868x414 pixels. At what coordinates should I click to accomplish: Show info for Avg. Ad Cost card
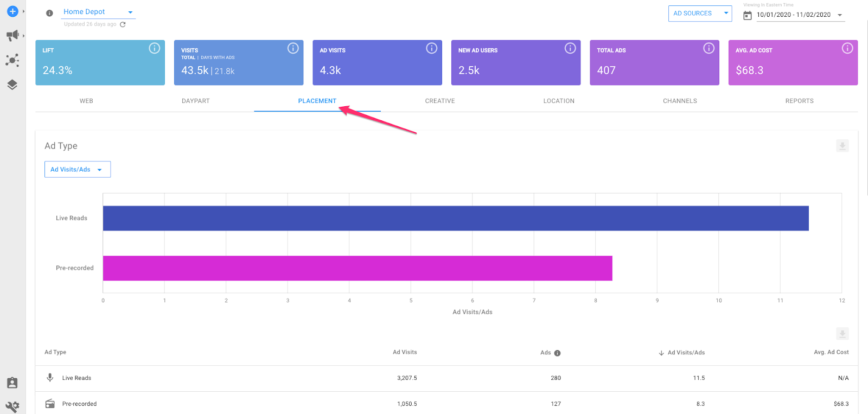[847, 48]
